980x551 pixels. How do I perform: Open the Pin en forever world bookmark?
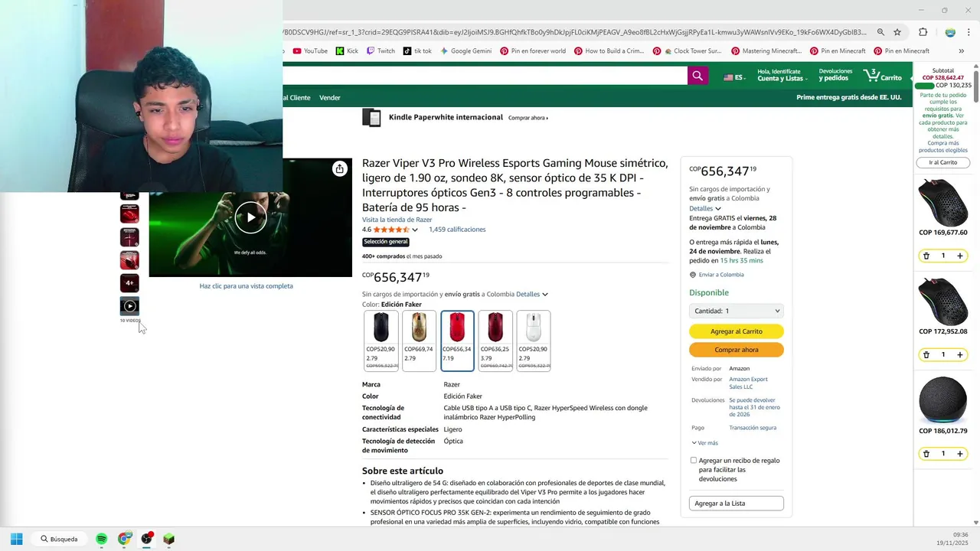click(x=533, y=51)
